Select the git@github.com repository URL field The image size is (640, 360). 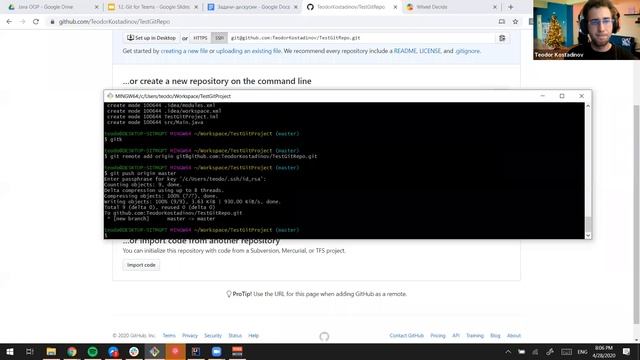361,38
